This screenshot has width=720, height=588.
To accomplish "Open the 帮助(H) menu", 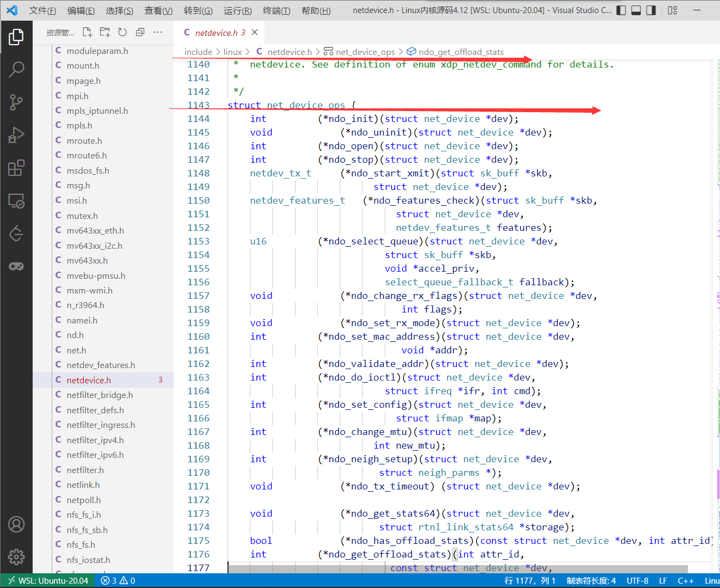I will [316, 10].
